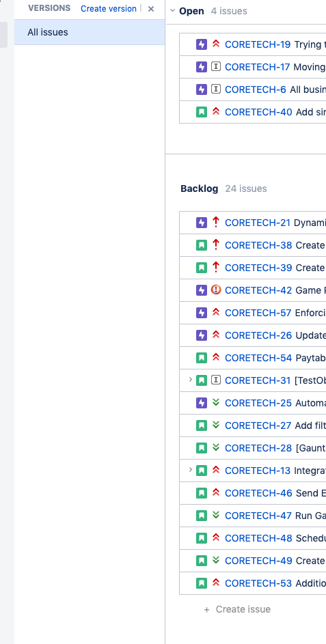Click the low priority icon of CORETECH-28

[216, 448]
